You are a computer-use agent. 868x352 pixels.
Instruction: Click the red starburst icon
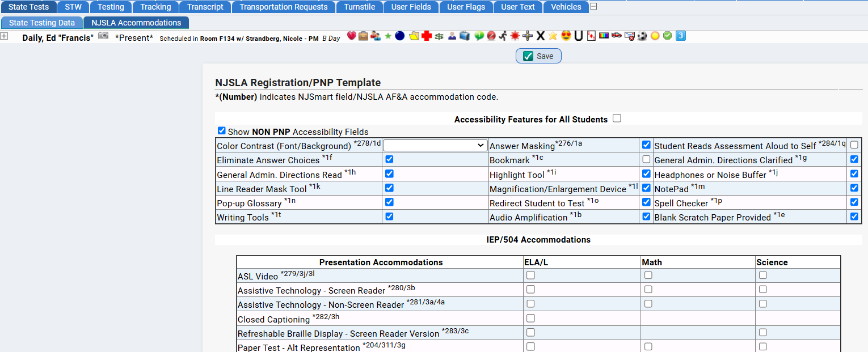point(515,36)
